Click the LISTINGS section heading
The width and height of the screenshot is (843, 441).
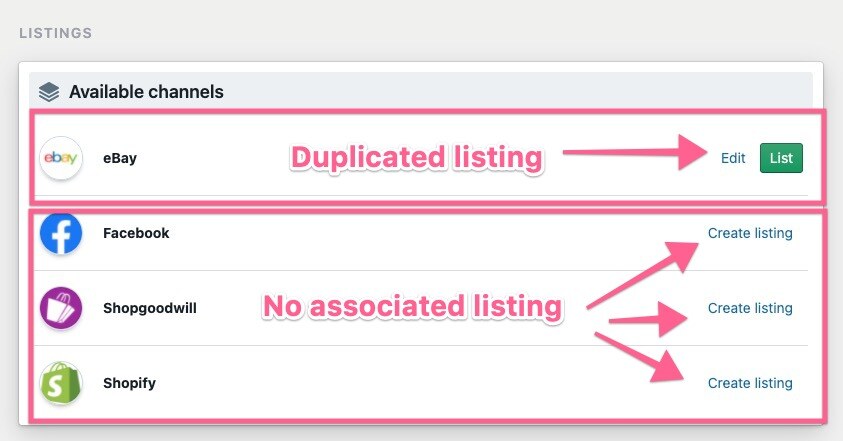(x=56, y=33)
